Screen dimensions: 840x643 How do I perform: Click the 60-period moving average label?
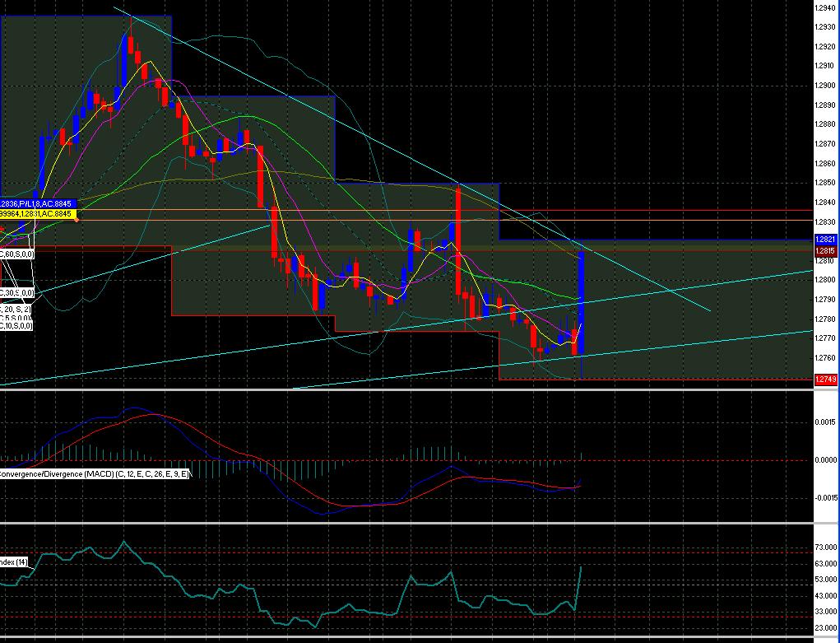point(17,254)
